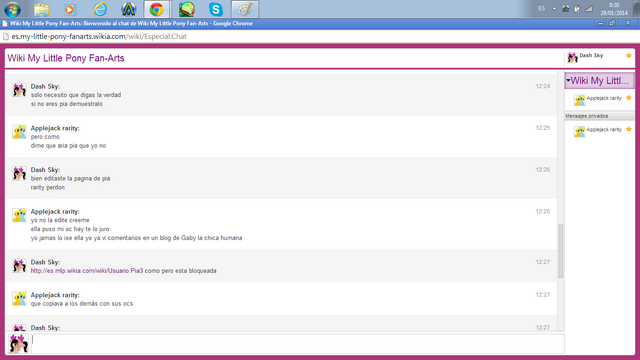This screenshot has width=640, height=360.
Task: Click Dash Sky avatar on the link message
Action: pyautogui.click(x=19, y=266)
